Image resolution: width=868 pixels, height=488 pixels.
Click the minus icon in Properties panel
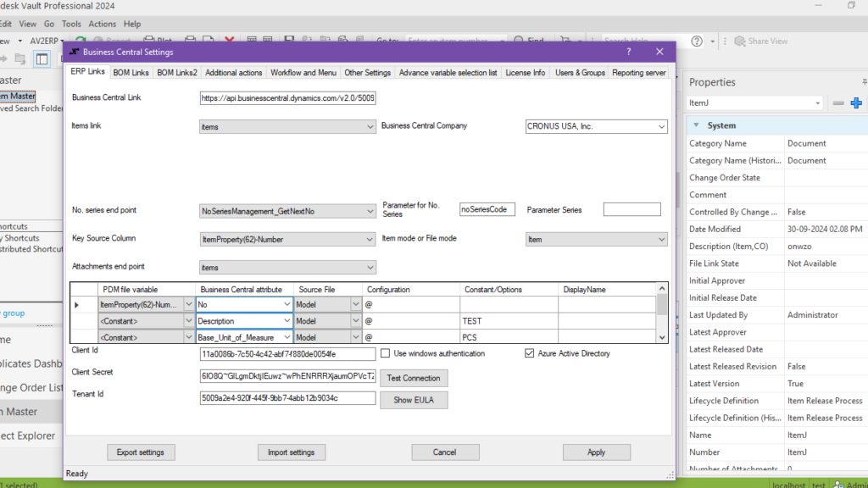tap(838, 103)
